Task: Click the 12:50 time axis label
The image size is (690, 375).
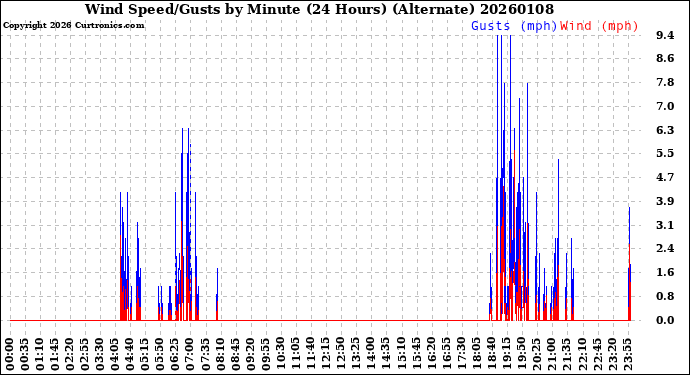Action: coord(341,355)
